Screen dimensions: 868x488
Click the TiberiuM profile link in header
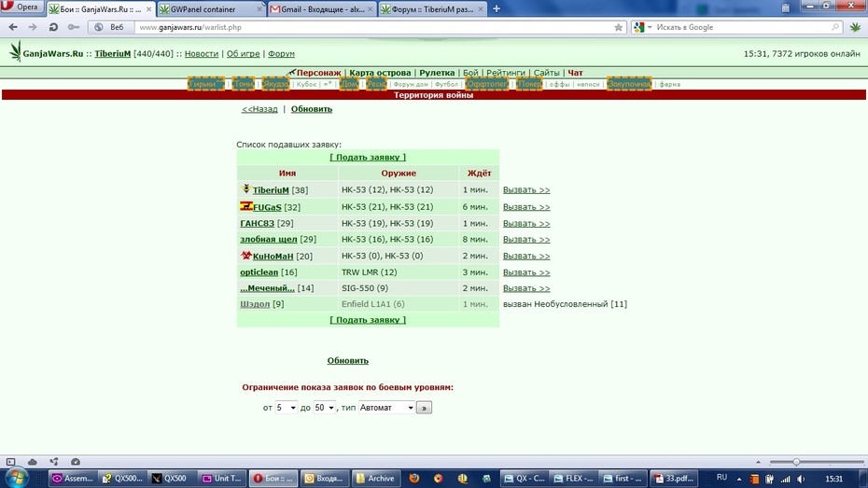pyautogui.click(x=112, y=54)
